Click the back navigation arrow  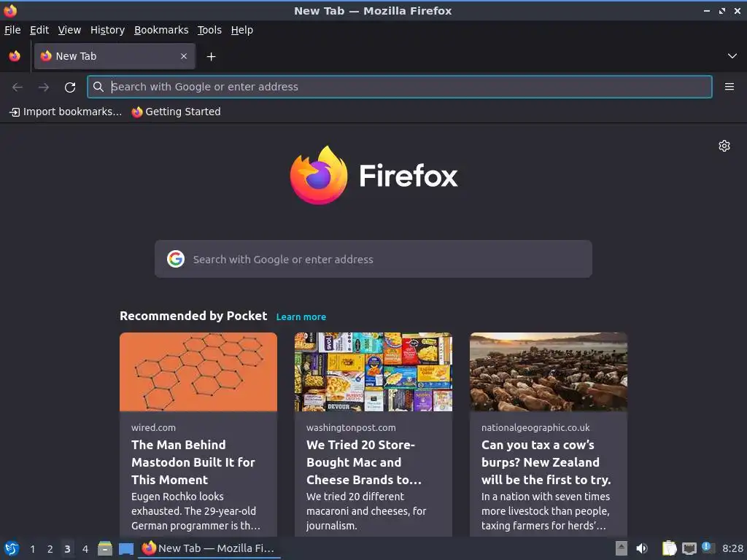point(18,87)
